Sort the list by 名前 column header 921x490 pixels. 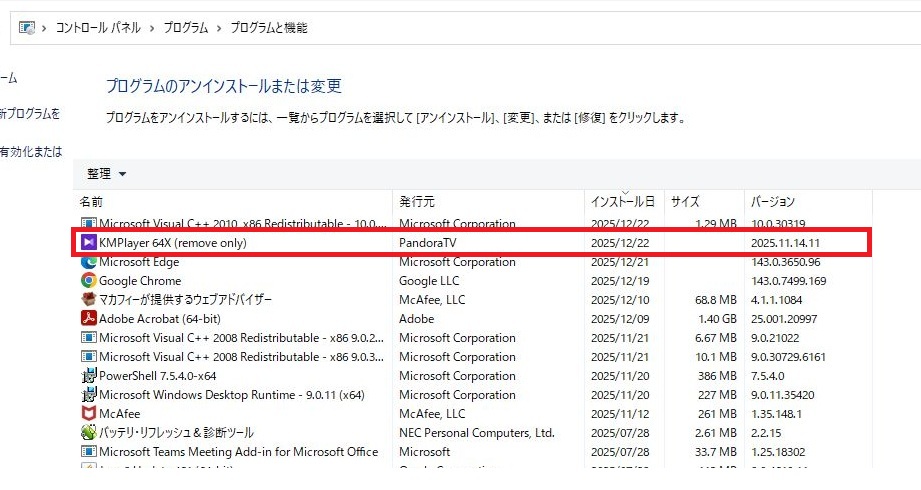92,202
